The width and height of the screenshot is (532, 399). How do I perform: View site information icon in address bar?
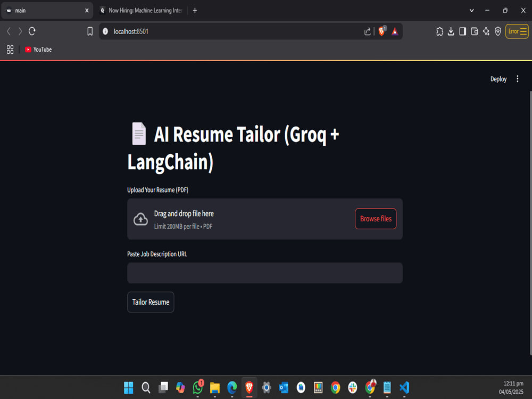105,31
